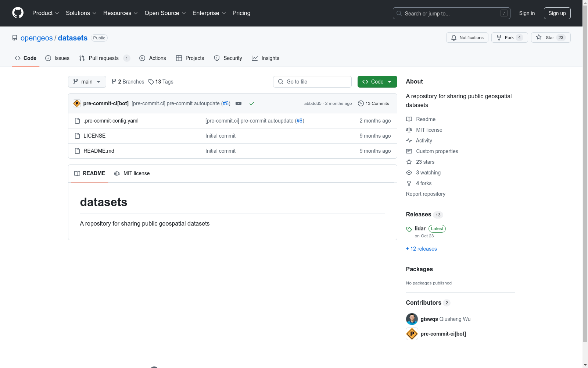Click the giswqs contributor avatar
The width and height of the screenshot is (588, 368).
(x=412, y=319)
